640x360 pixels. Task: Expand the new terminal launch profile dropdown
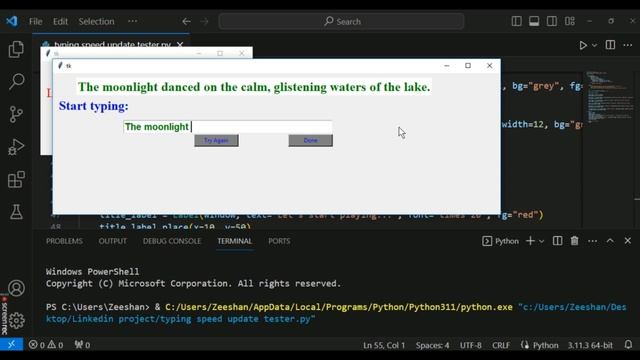(542, 241)
